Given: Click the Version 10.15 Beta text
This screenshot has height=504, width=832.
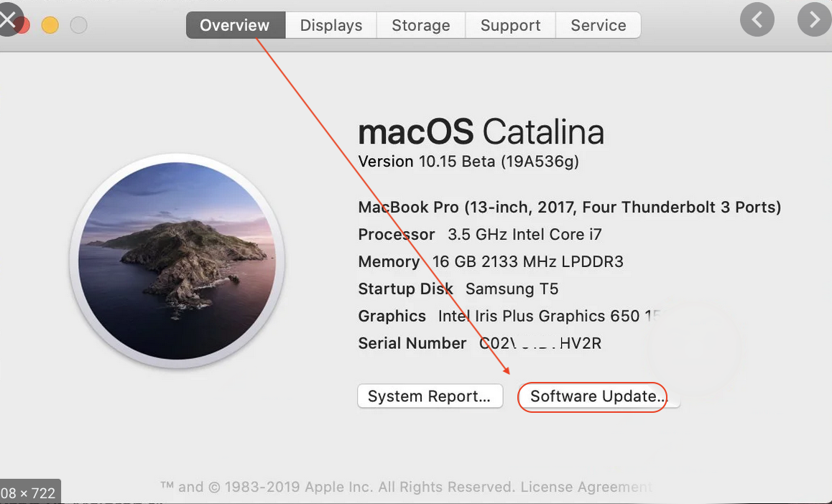Looking at the screenshot, I should pos(468,162).
